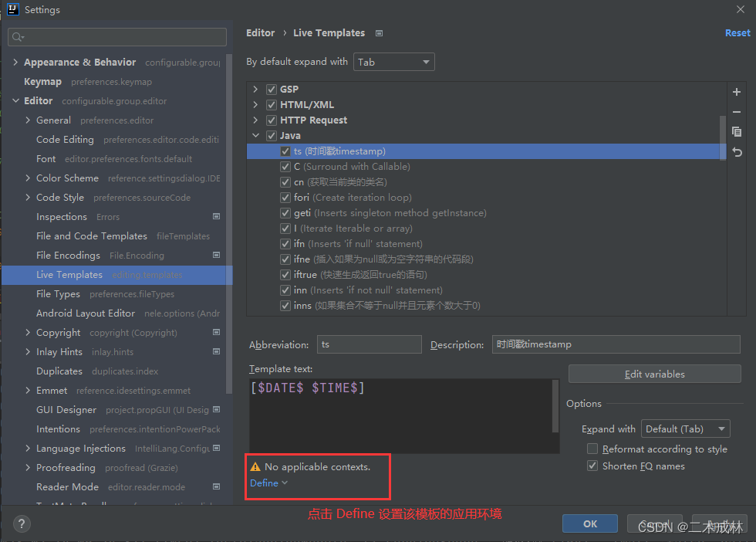756x542 pixels.
Task: Click the template list vertical scrollbar
Action: 722,137
